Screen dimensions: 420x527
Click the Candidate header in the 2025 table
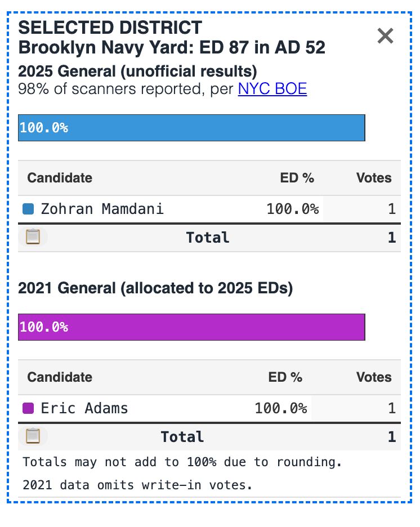(x=60, y=178)
